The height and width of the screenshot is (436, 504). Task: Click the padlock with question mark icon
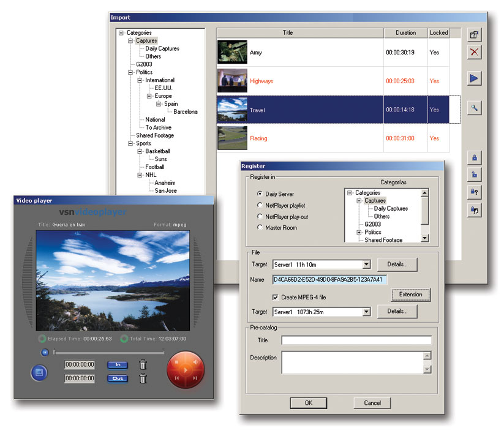pos(474,192)
